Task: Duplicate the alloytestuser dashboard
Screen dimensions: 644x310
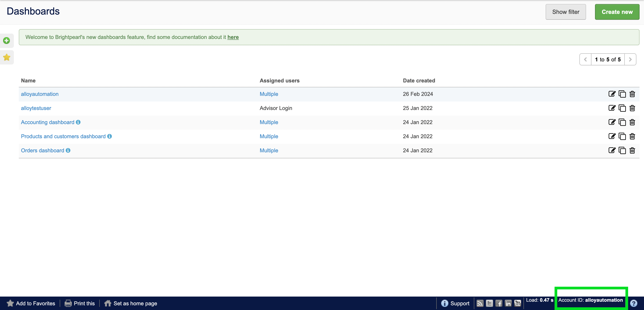Action: click(x=622, y=108)
